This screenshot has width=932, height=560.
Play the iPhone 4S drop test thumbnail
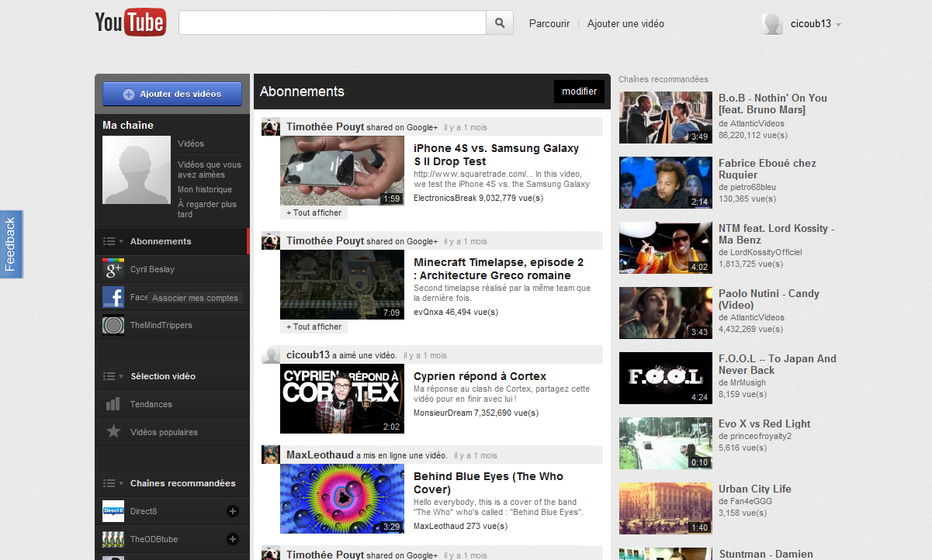click(x=342, y=171)
